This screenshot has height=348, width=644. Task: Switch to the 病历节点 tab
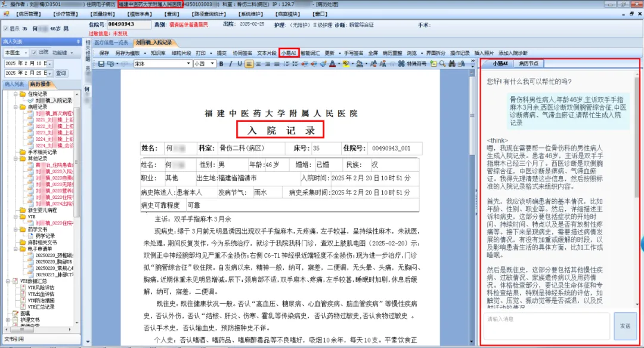pos(529,63)
